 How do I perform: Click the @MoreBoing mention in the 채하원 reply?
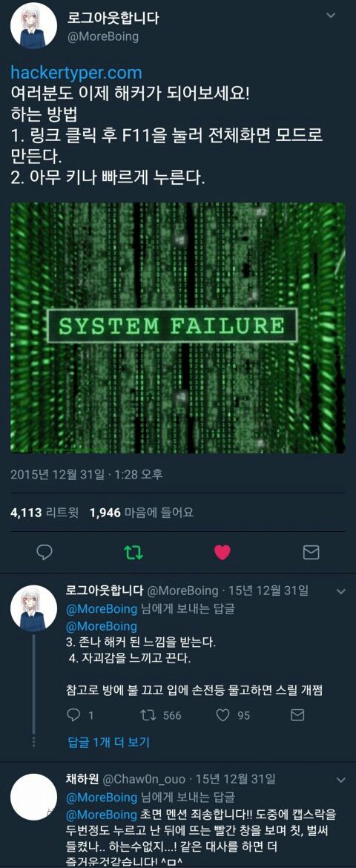tap(102, 815)
